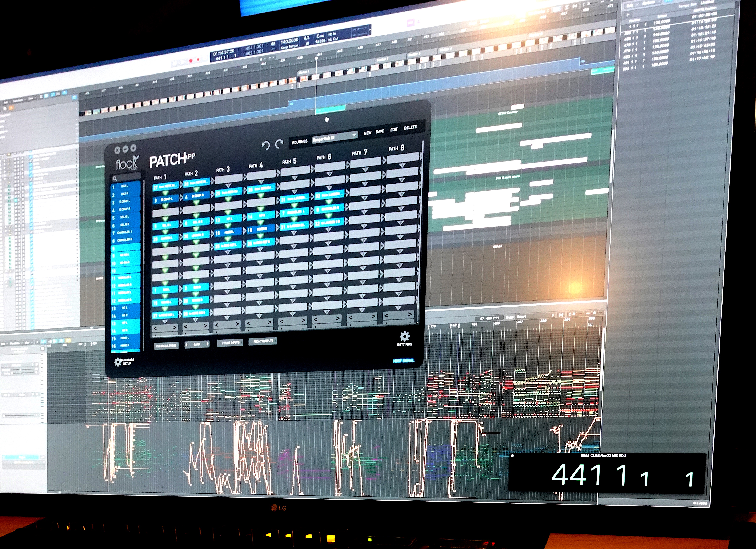Click the 4 D COMP R slot in Path 2

pos(197,196)
